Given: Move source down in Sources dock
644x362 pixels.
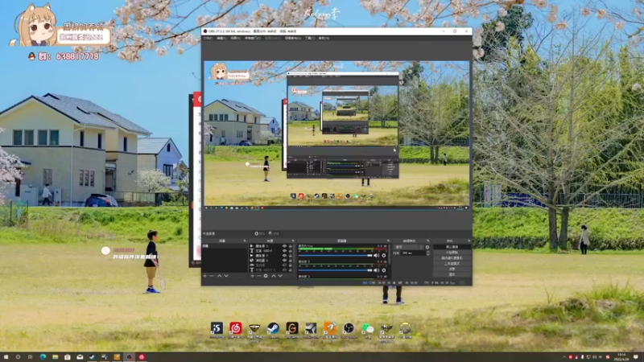Looking at the screenshot, I should pyautogui.click(x=280, y=276).
